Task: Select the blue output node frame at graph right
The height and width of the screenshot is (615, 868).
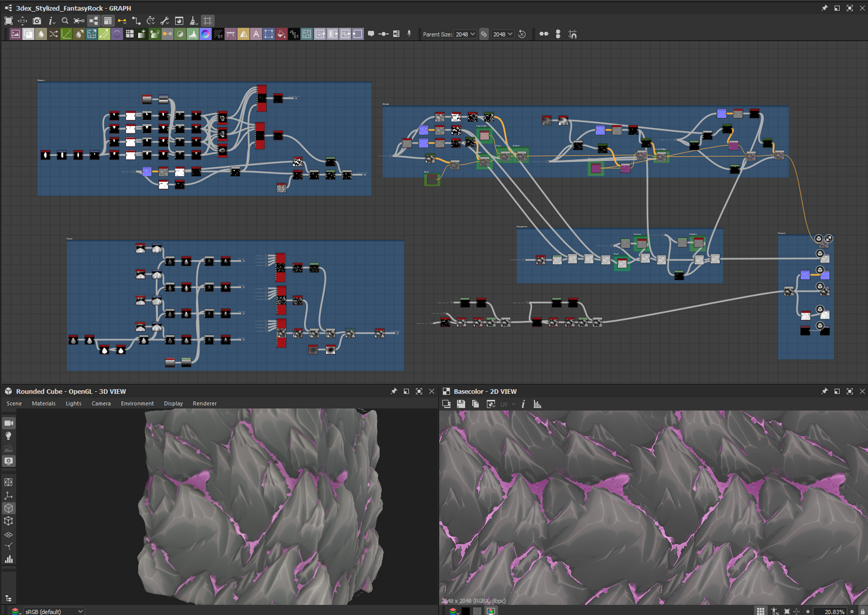Action: point(805,296)
